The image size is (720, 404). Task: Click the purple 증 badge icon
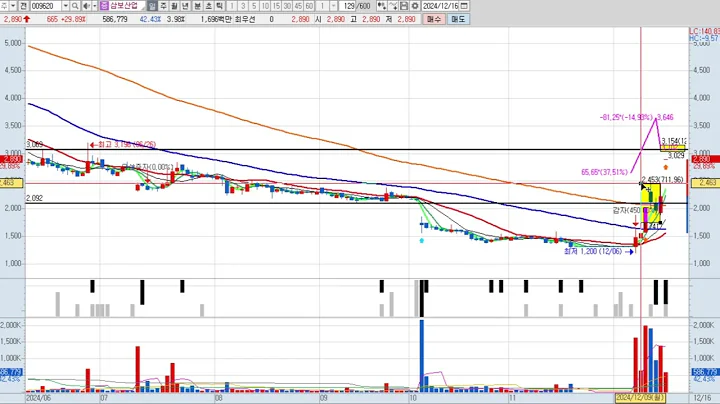pos(104,6)
